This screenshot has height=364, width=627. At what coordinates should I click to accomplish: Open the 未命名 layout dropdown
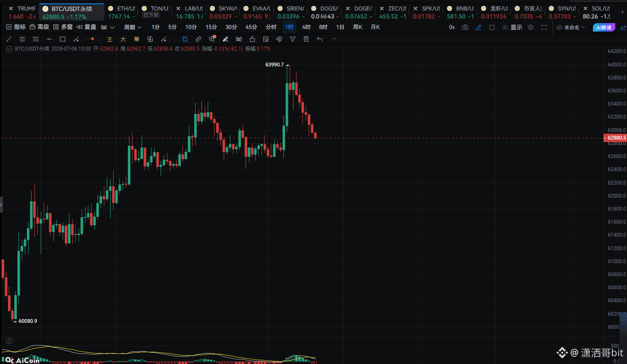click(x=571, y=27)
